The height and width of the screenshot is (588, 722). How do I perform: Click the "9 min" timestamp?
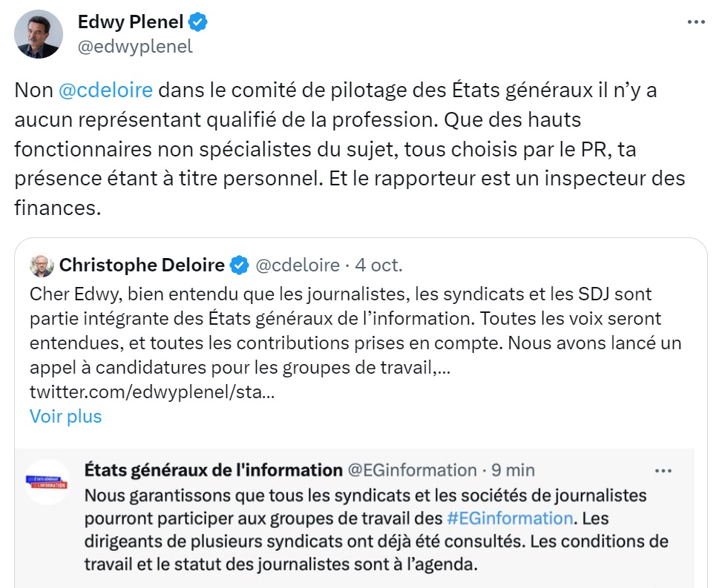tap(513, 470)
